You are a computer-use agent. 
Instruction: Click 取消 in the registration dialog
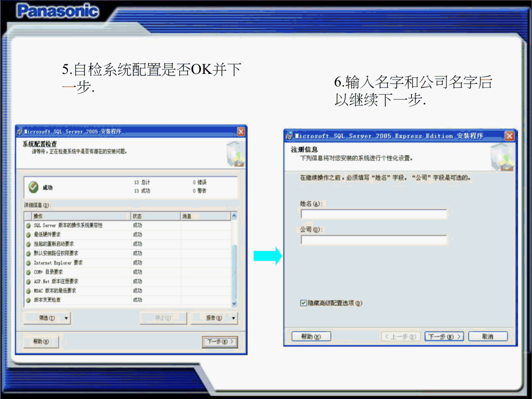pyautogui.click(x=488, y=336)
